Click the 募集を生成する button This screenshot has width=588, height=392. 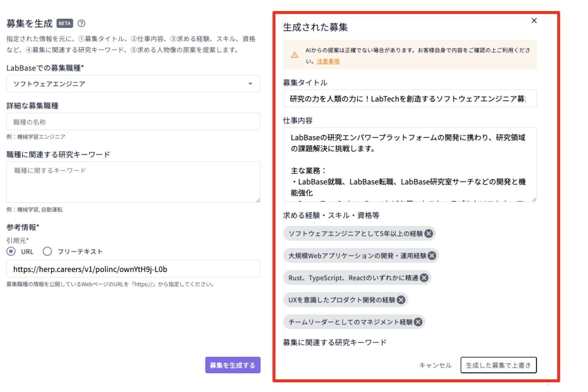[x=233, y=365]
